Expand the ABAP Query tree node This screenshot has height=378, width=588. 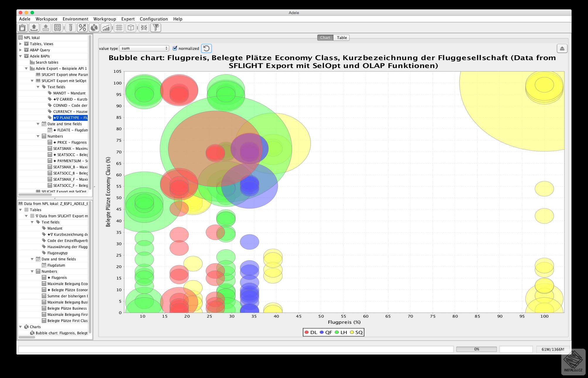(x=21, y=50)
